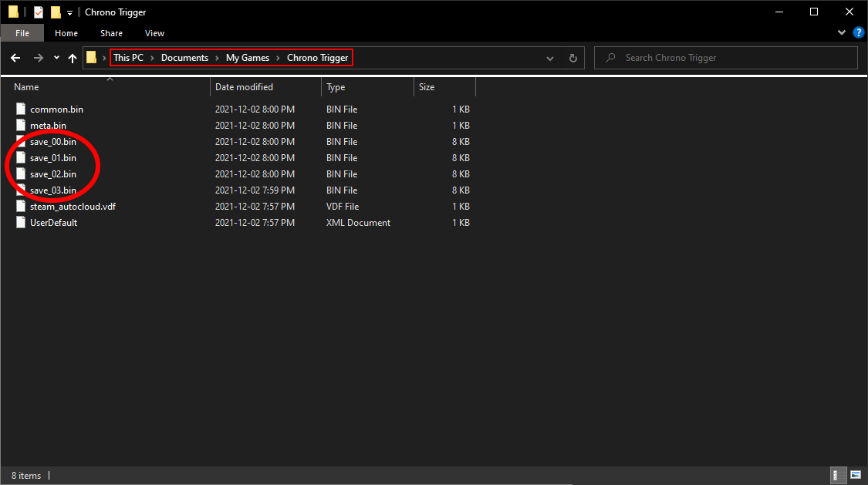Select the save_03.bin file
The image size is (868, 485).
[53, 190]
